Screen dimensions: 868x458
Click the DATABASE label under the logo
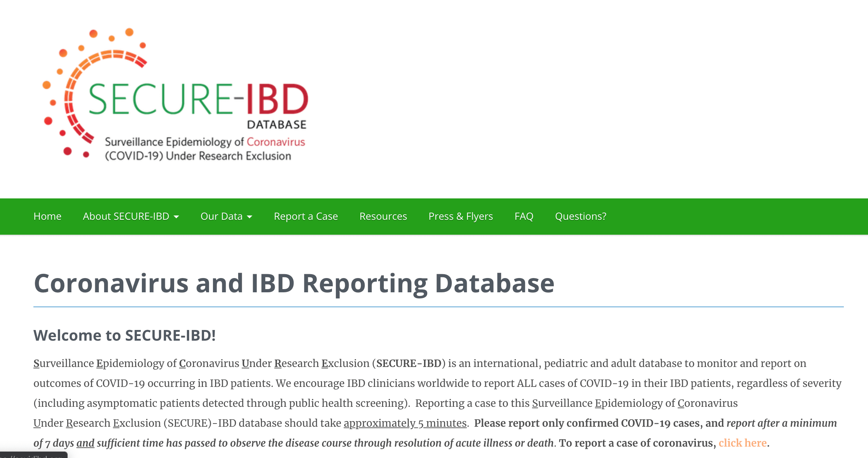click(277, 124)
